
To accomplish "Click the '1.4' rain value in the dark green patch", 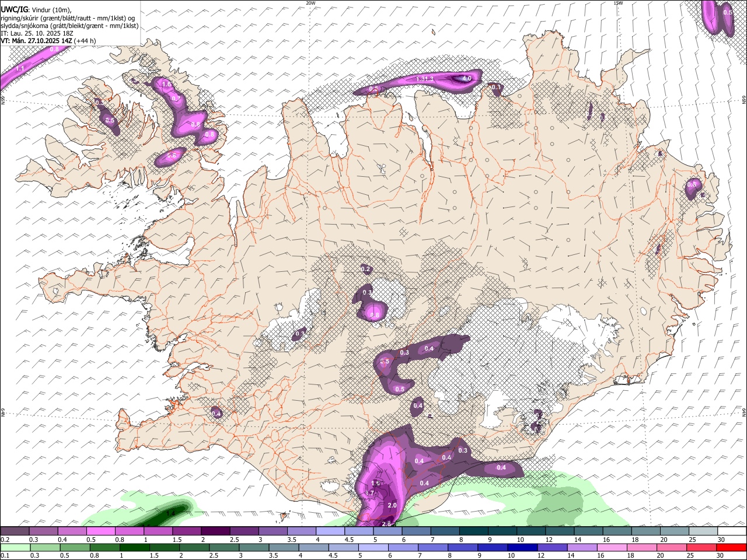I will click(x=171, y=513).
